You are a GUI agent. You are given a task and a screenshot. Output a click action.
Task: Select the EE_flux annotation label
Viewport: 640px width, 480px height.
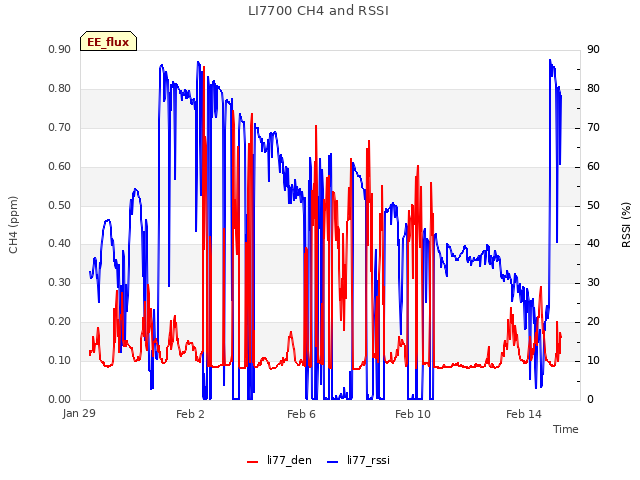[108, 42]
